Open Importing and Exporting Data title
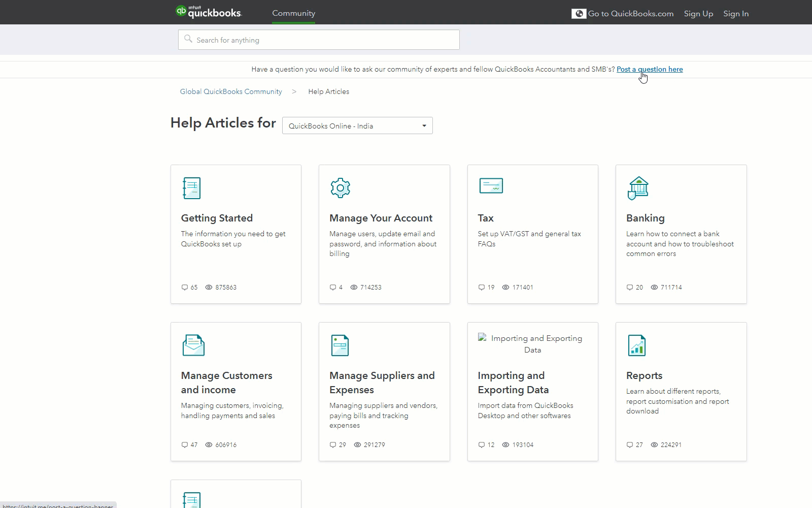The image size is (812, 508). click(513, 383)
